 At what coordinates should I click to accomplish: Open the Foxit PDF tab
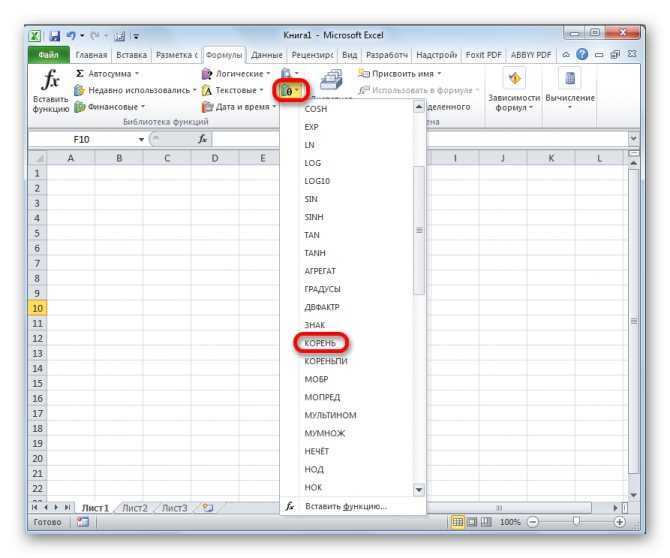[483, 55]
